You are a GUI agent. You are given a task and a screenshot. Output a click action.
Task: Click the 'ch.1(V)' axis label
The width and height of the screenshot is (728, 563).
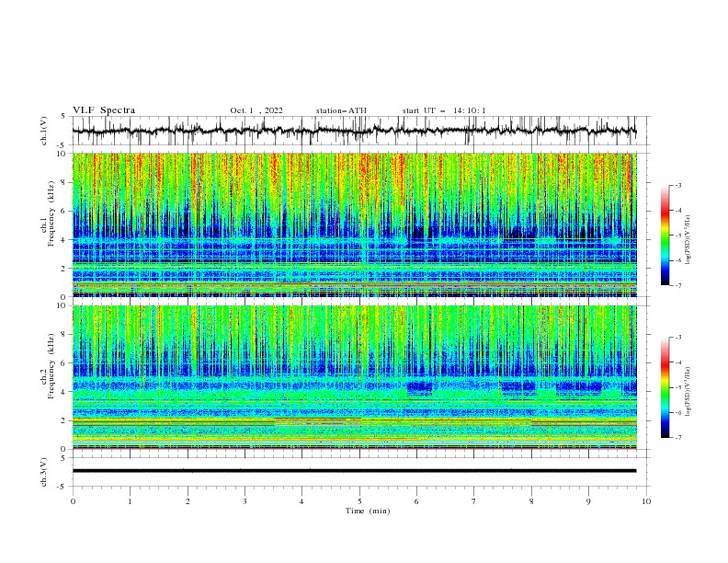tap(44, 131)
